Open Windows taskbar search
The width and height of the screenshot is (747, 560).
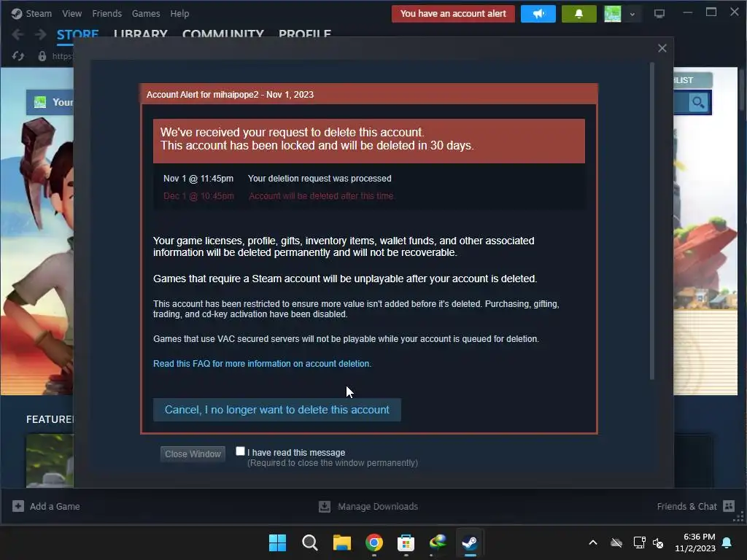309,542
